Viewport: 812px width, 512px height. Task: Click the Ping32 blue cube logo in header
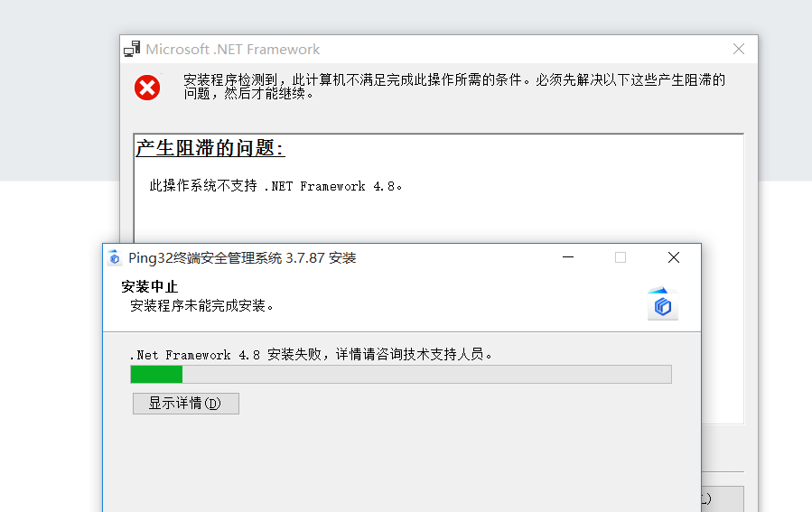pos(662,304)
